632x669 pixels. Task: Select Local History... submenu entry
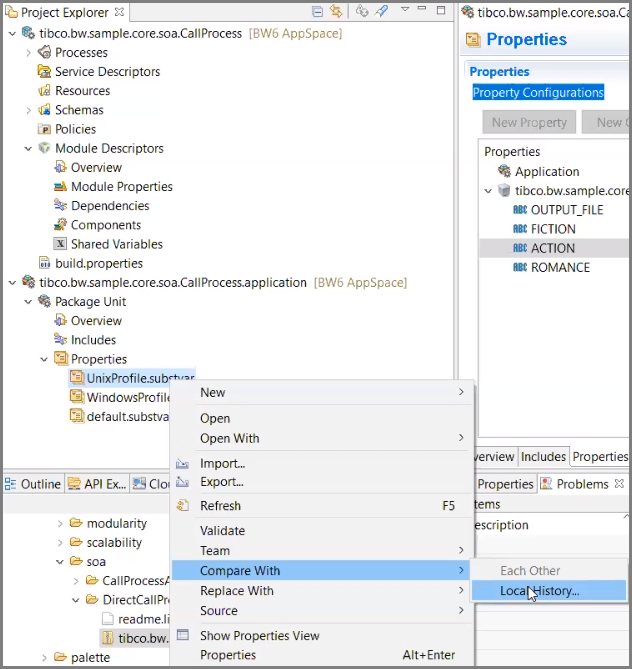coord(549,590)
